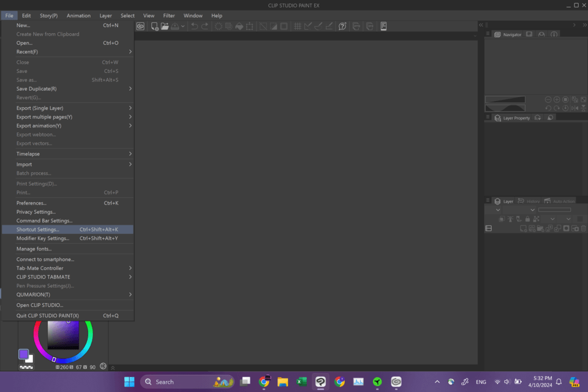
Task: Open the export dropdown arrow in command bar
Action: click(183, 26)
